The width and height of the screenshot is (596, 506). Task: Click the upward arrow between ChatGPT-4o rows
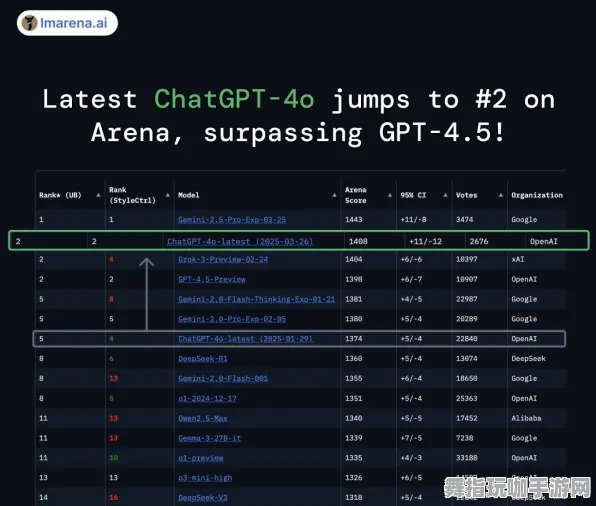[147, 294]
